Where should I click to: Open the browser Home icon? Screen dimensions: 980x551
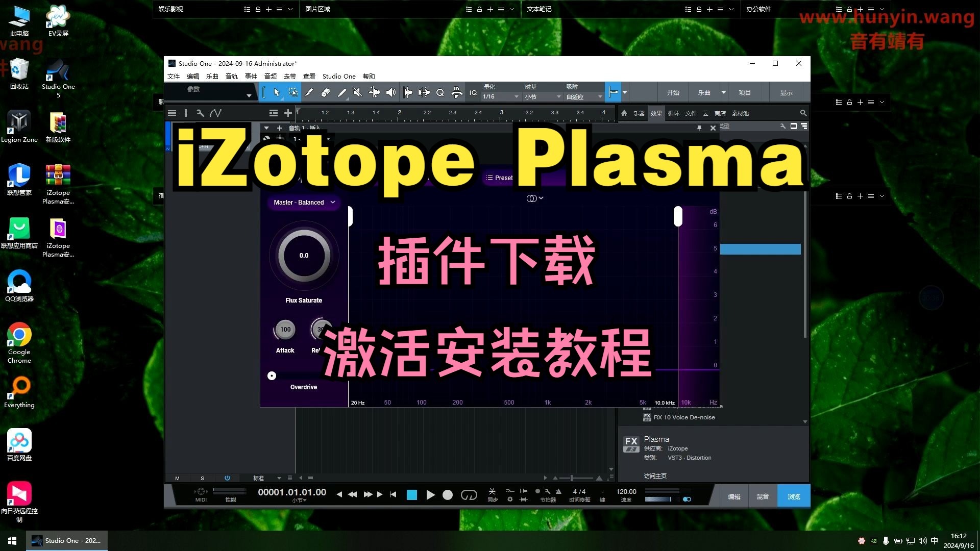tap(624, 113)
